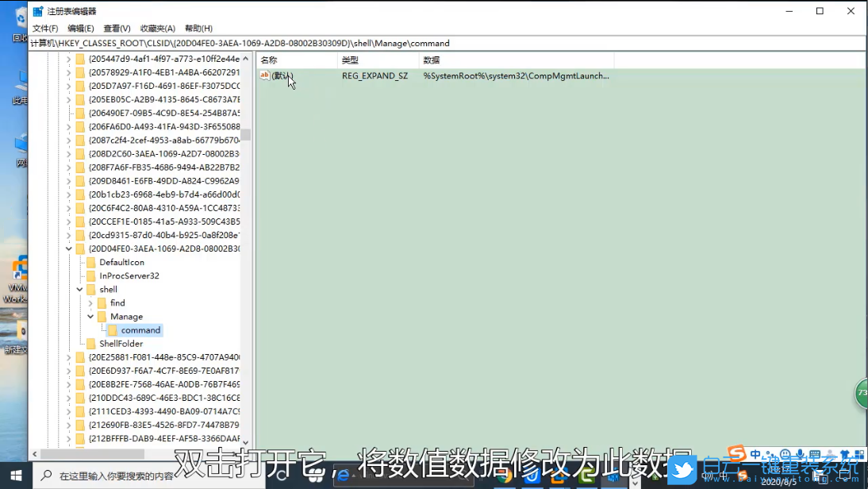Screen dimensions: 868x489
Task: Click the DefaultIcon folder icon
Action: (90, 263)
